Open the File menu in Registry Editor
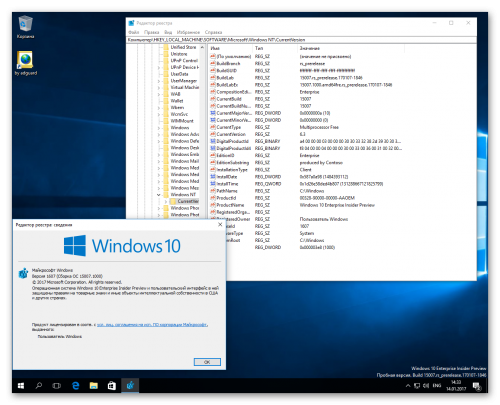The width and height of the screenshot is (500, 405). pos(134,32)
